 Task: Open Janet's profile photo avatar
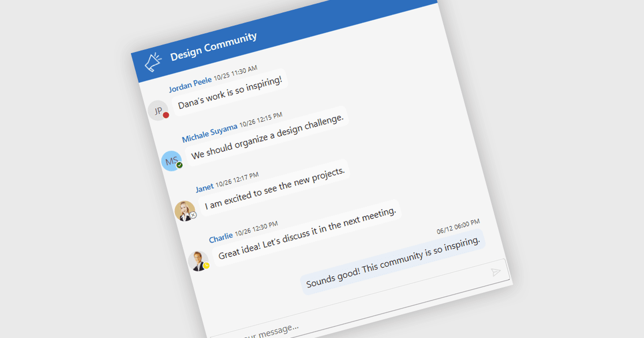185,211
